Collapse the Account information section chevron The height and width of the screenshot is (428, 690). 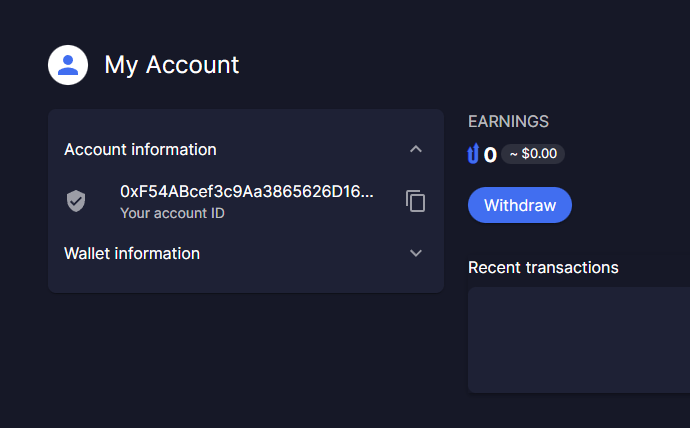tap(416, 150)
